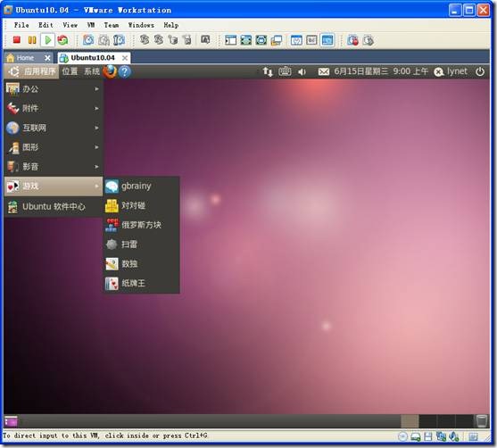Open the 位置 places menu
The image size is (497, 448).
[x=70, y=71]
